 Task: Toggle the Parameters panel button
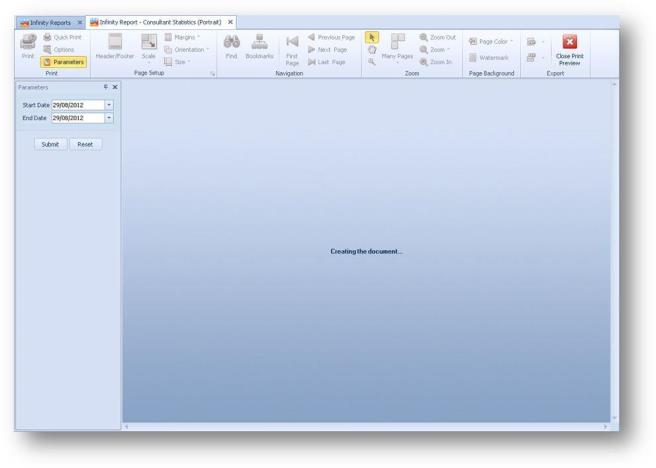tap(64, 62)
